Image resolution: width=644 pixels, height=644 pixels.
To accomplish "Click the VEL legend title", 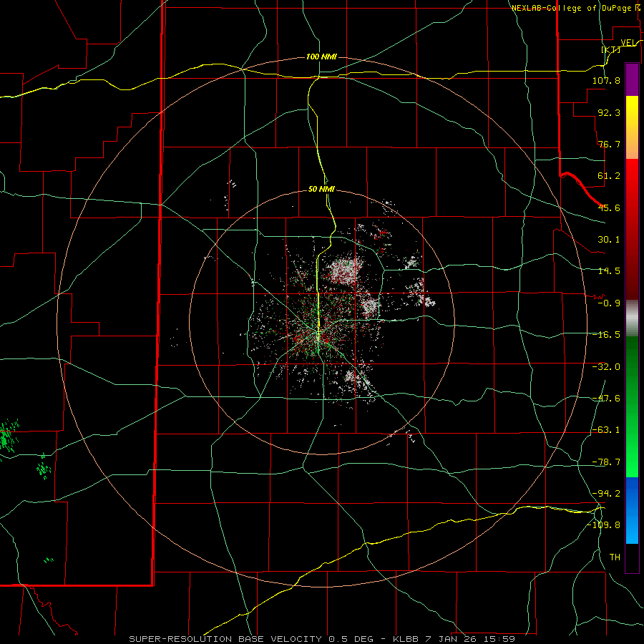I will click(x=628, y=43).
